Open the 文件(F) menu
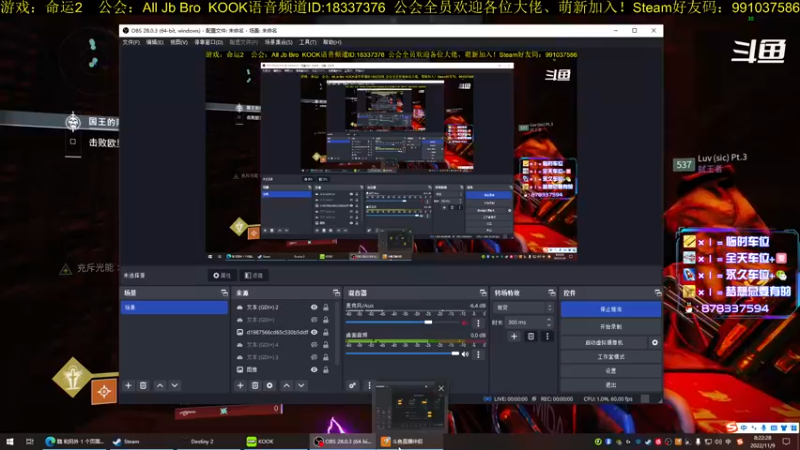The image size is (800, 450). point(131,42)
